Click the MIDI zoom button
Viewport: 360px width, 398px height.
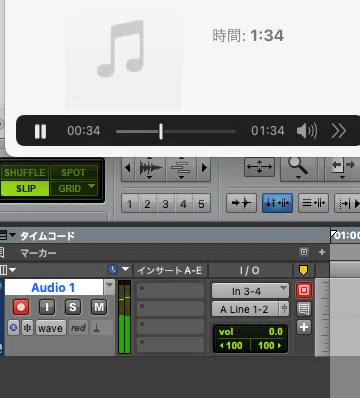click(181, 168)
